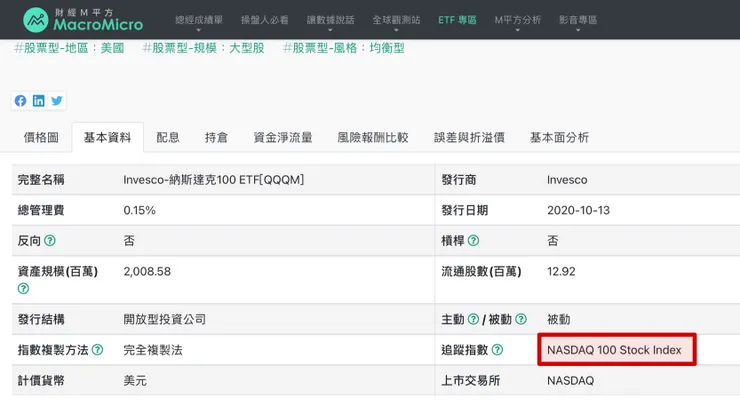This screenshot has width=740, height=407.
Task: Click NASDAQ 100 Stock Index value
Action: [x=614, y=350]
